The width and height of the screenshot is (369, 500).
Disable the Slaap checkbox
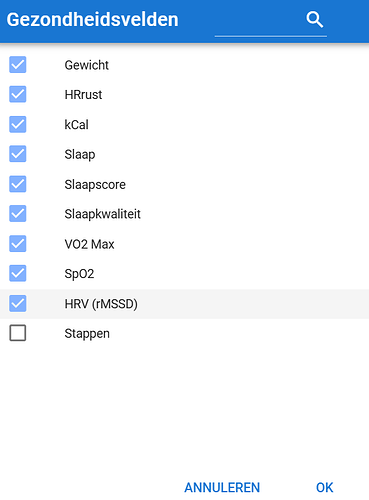[x=18, y=154]
